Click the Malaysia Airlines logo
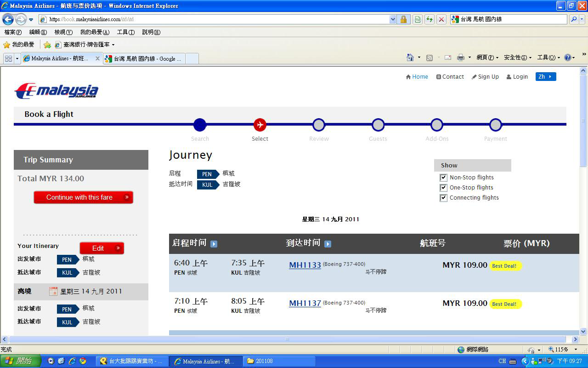588x368 pixels. click(x=57, y=91)
